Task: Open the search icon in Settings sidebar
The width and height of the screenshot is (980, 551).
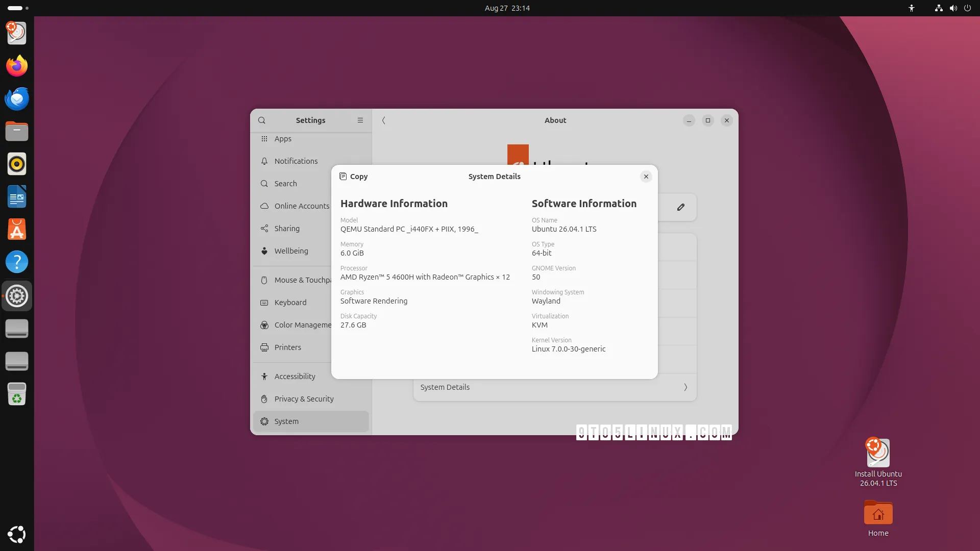Action: (x=262, y=120)
